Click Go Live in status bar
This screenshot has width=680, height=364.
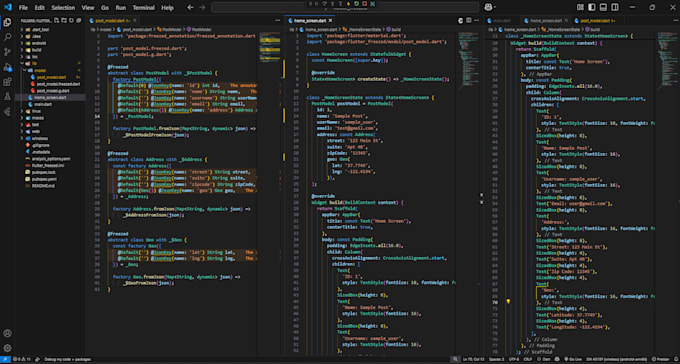573,359
